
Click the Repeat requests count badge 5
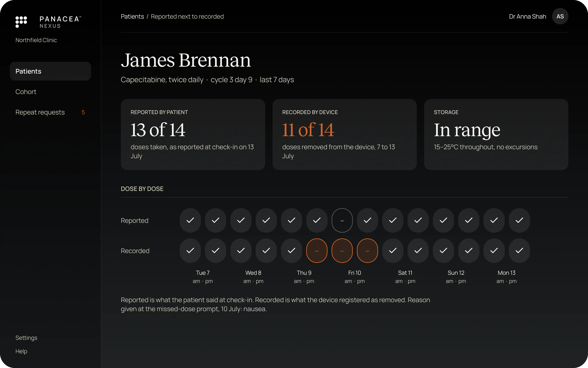coord(83,112)
